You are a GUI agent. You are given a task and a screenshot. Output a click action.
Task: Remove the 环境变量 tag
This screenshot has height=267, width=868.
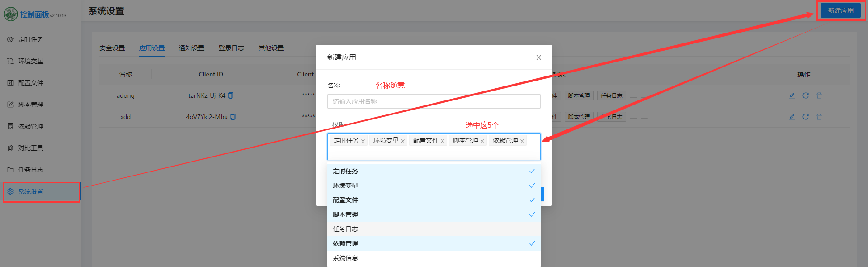click(403, 141)
